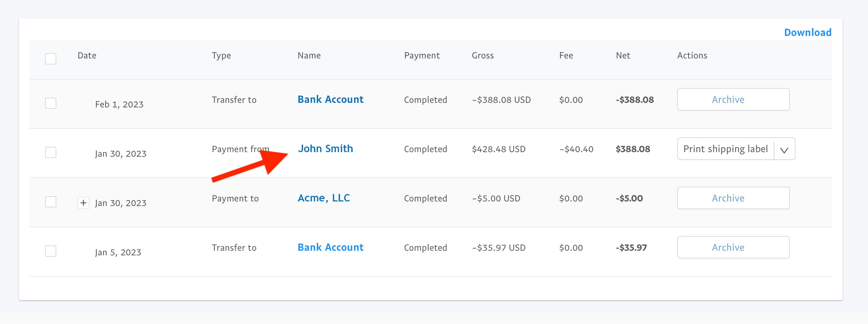This screenshot has height=324, width=868.
Task: Check the Jan 5, 2023 transfer checkbox
Action: point(50,251)
